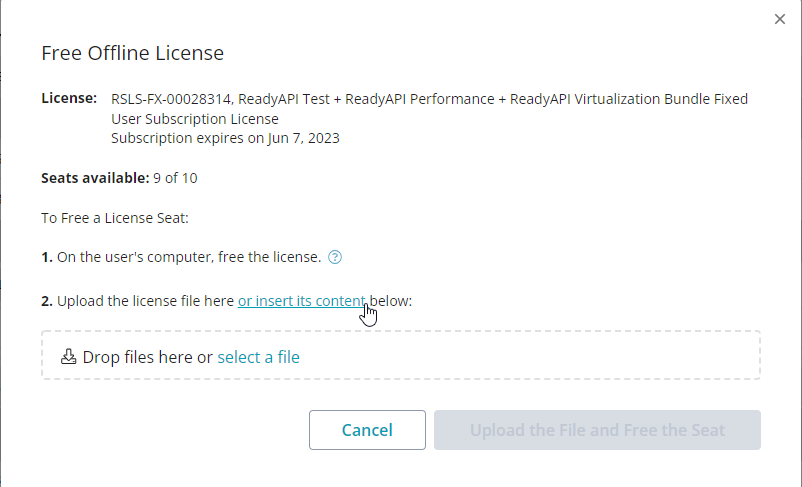The width and height of the screenshot is (802, 487).
Task: Click the "Drop files here or" text
Action: point(147,357)
